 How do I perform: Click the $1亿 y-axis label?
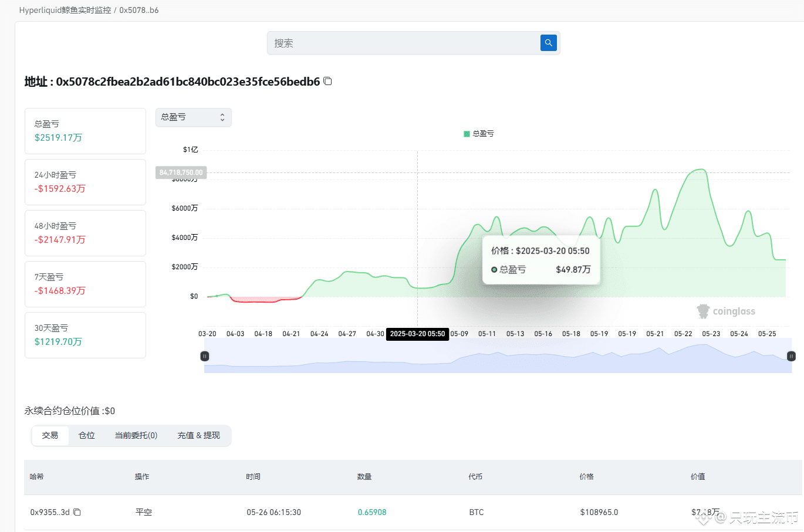tap(191, 150)
